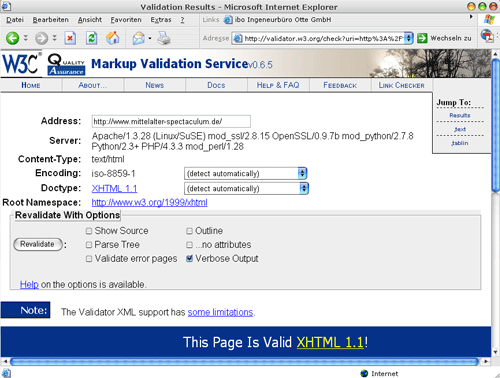The height and width of the screenshot is (378, 500).
Task: Click the page icon before the Links entry
Action: click(228, 20)
